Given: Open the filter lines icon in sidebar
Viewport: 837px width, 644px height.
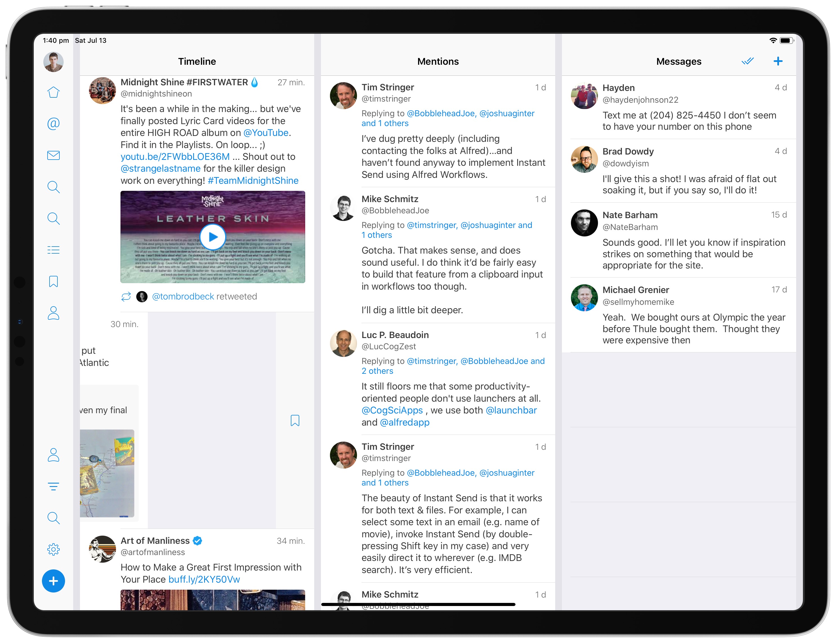Looking at the screenshot, I should [53, 487].
